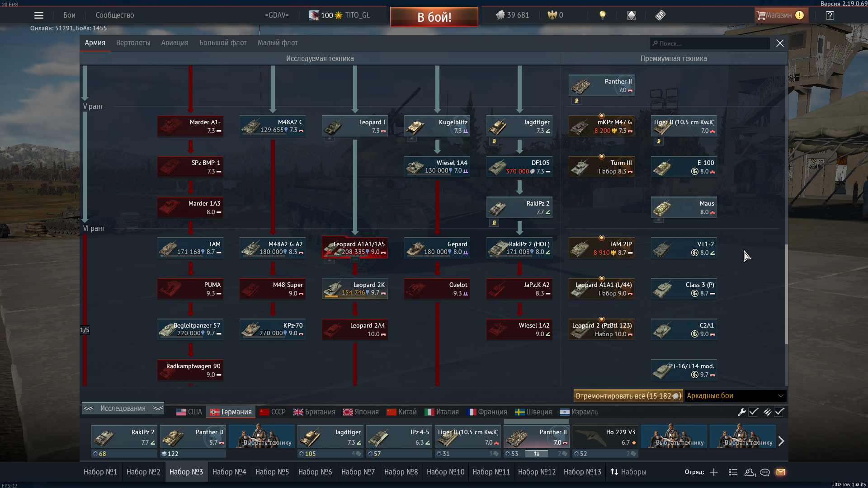This screenshot has height=488, width=868.
Task: Select the Британия nation
Action: 314,412
